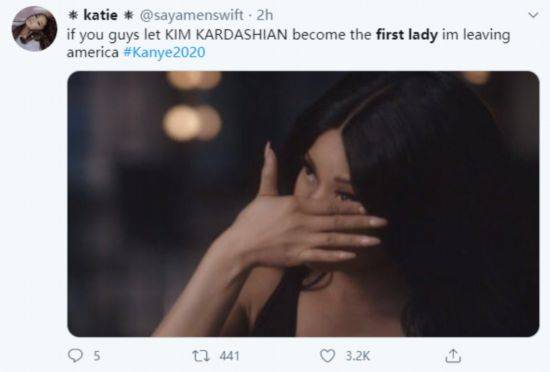This screenshot has height=372, width=550.
Task: Open the share tweet upload icon
Action: tap(453, 356)
